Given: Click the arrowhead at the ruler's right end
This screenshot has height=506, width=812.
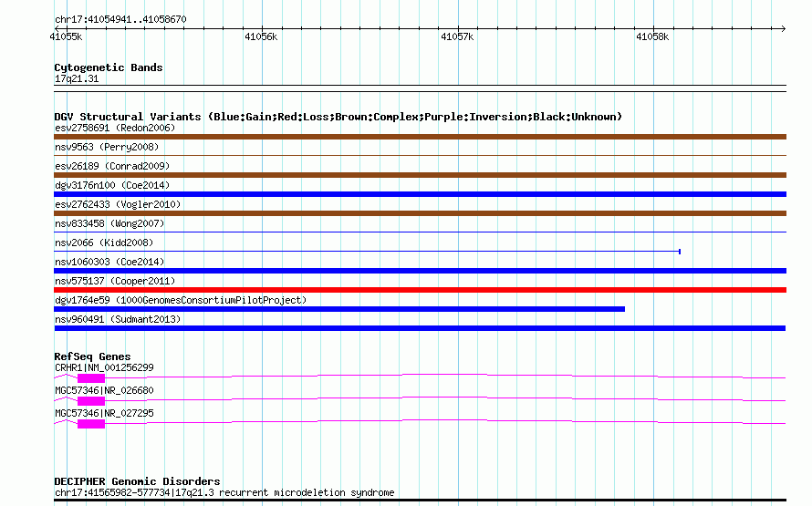Looking at the screenshot, I should click(x=783, y=28).
